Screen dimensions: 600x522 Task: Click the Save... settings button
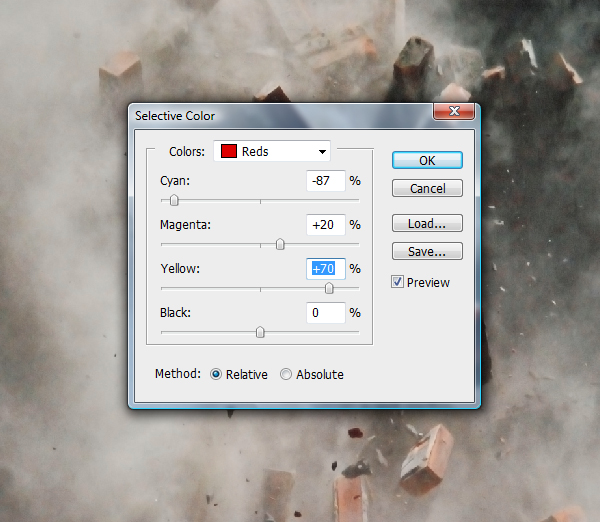427,251
